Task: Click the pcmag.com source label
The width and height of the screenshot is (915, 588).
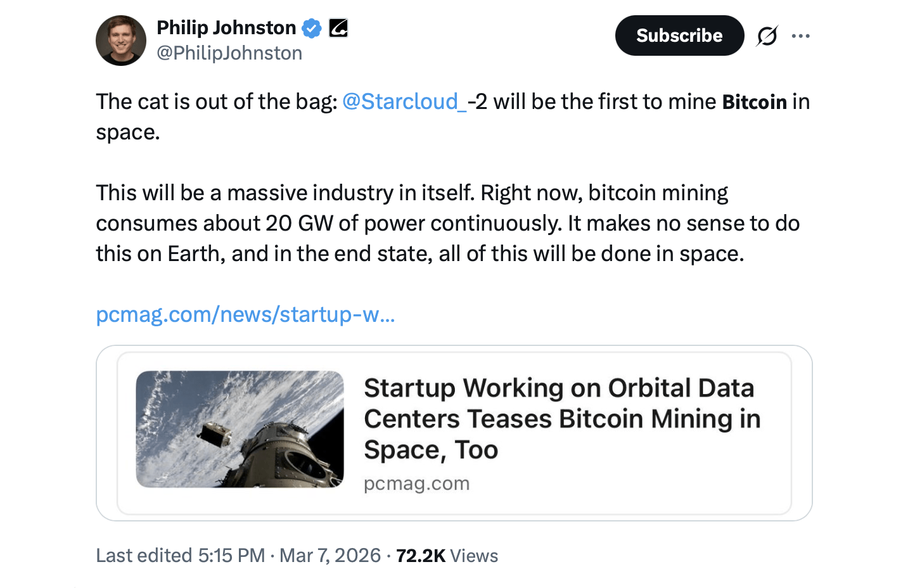Action: click(x=416, y=483)
